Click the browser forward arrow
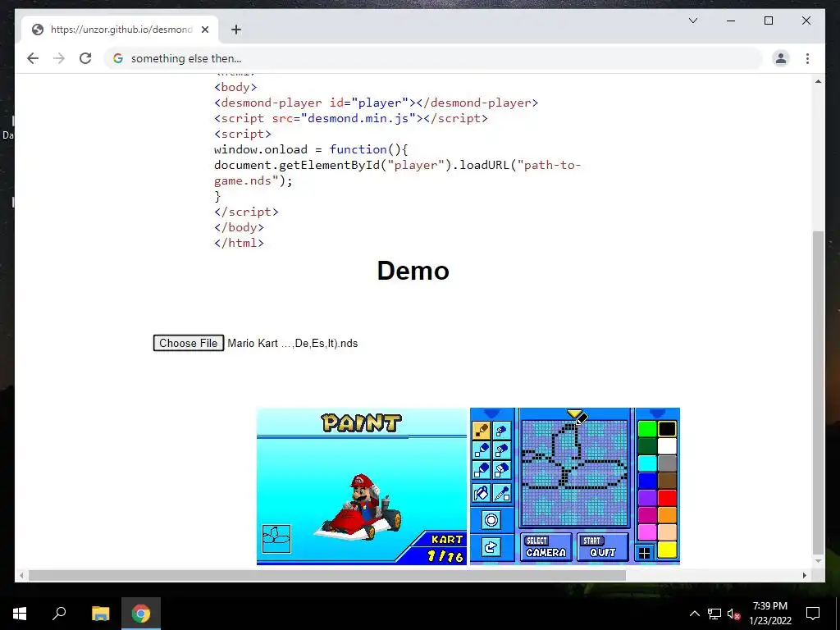The image size is (840, 630). tap(59, 58)
